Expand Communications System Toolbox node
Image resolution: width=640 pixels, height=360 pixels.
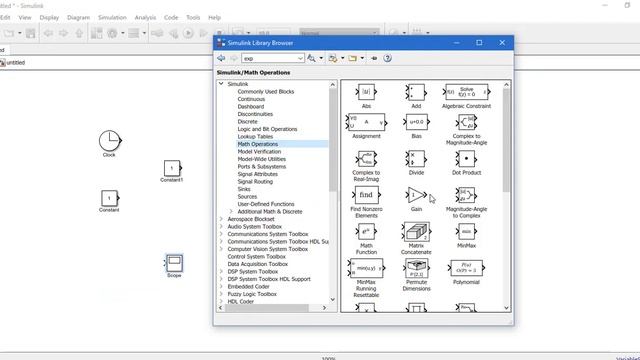221,234
